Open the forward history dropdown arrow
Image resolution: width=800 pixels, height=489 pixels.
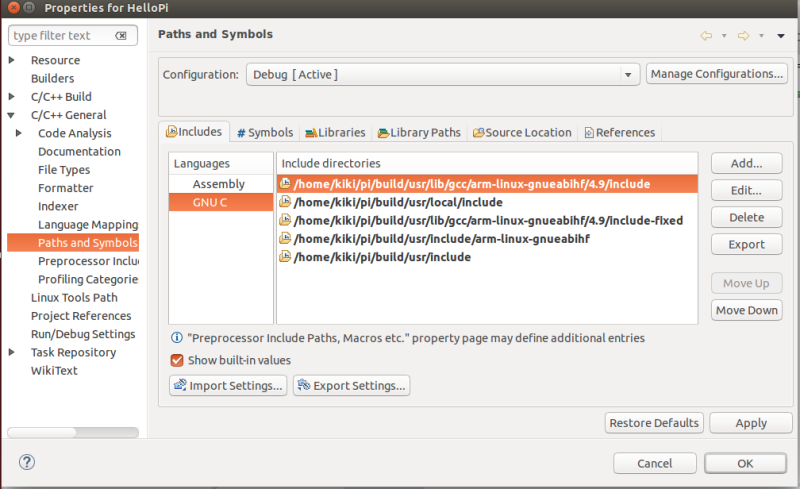(x=761, y=36)
